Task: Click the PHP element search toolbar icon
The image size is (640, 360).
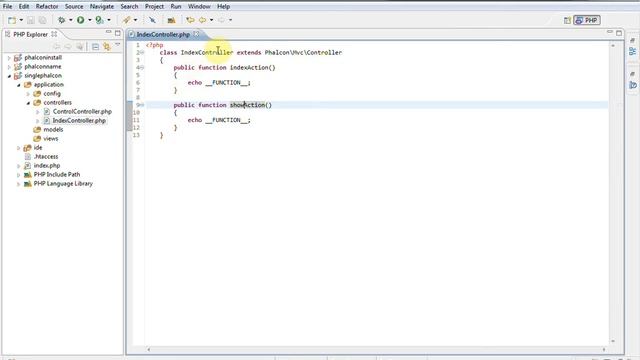Action: click(171, 20)
